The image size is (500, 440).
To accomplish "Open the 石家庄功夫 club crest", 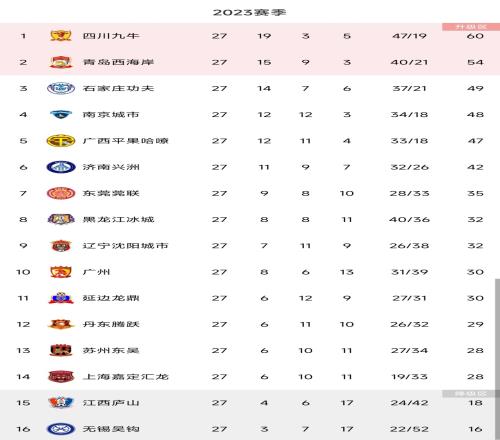I will [61, 88].
